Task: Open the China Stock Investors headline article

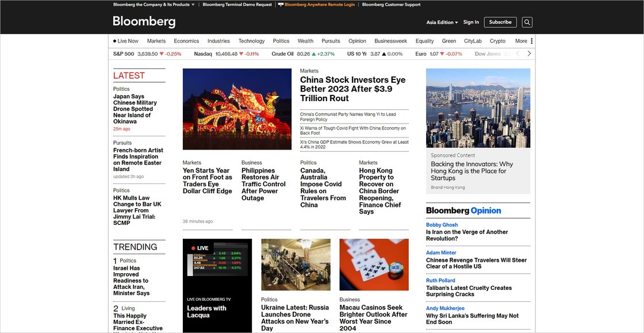Action: tap(352, 89)
